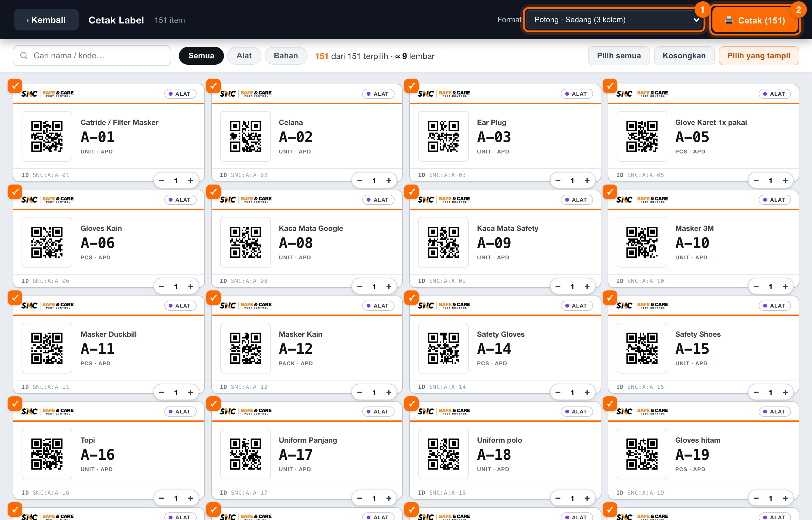Viewport: 812px width, 520px height.
Task: Uncheck the Celana A-02 card checkbox
Action: click(x=213, y=86)
